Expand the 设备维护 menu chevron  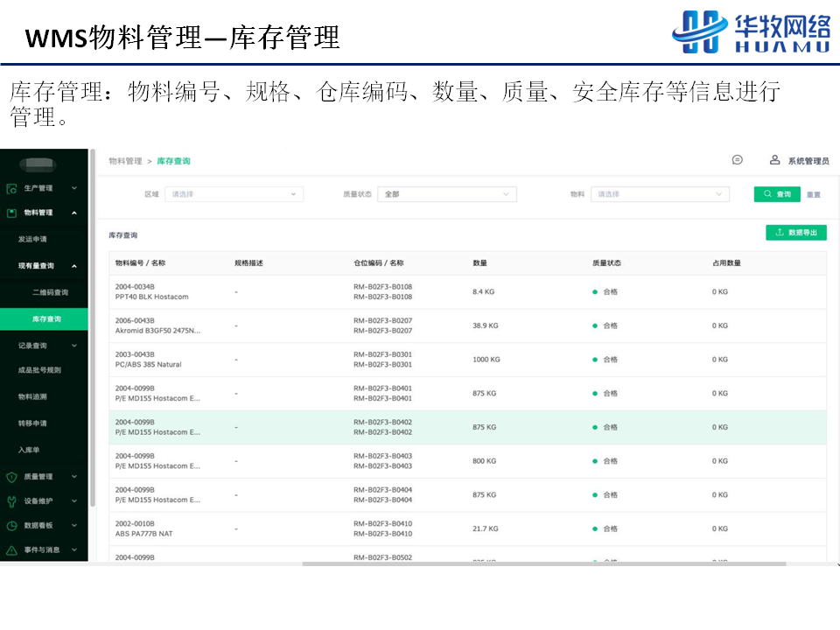point(74,500)
